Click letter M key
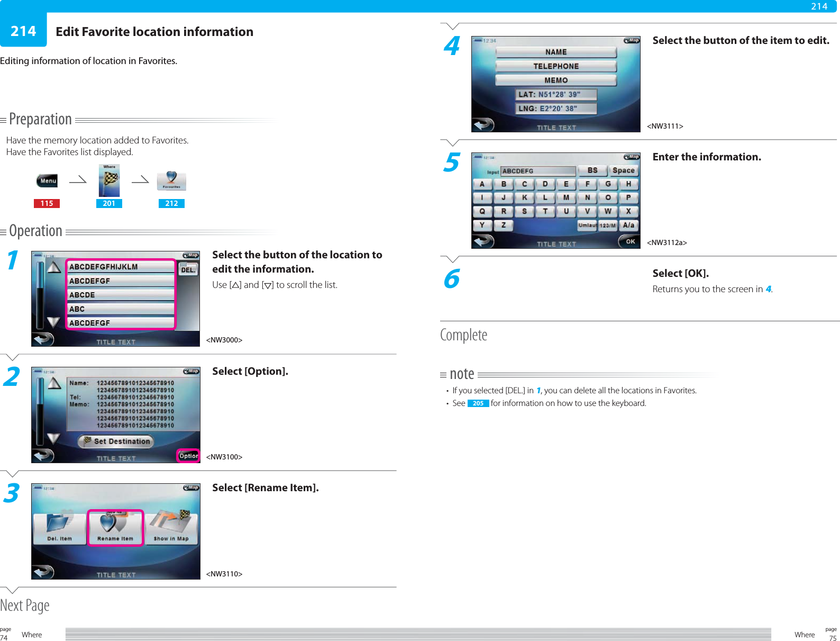Screen dimensions: 840x641 pyautogui.click(x=566, y=197)
